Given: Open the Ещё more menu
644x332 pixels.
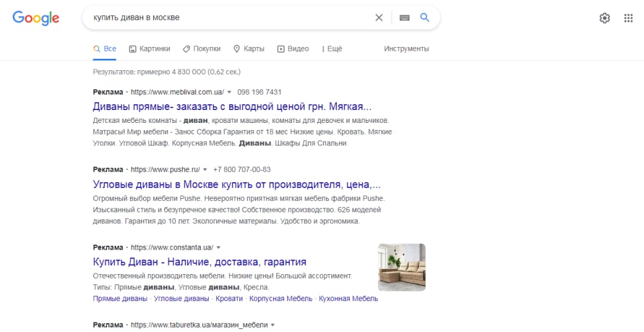Looking at the screenshot, I should click(332, 49).
